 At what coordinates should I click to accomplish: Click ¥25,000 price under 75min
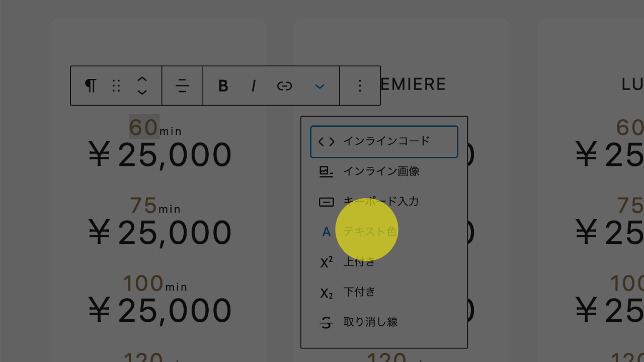(x=160, y=233)
